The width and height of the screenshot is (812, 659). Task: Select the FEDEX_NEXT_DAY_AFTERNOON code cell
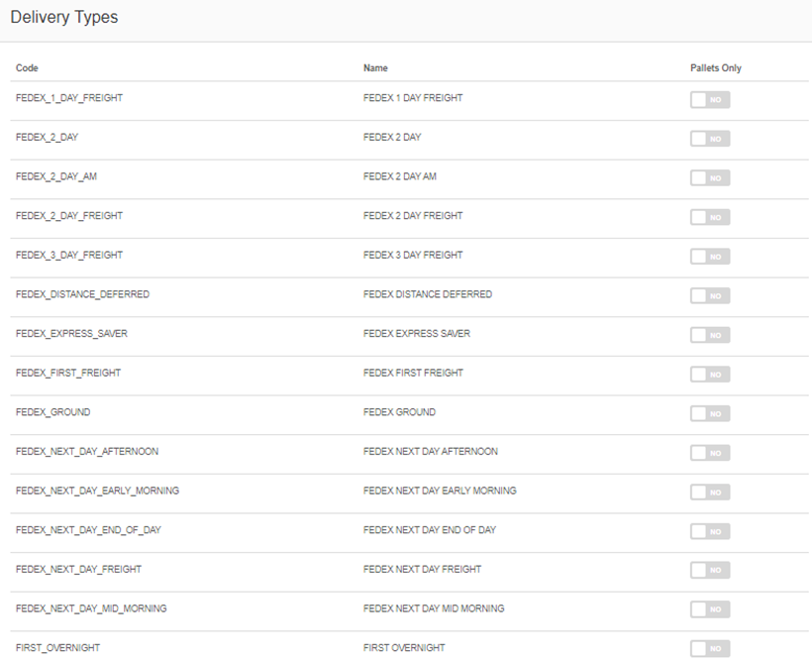87,452
